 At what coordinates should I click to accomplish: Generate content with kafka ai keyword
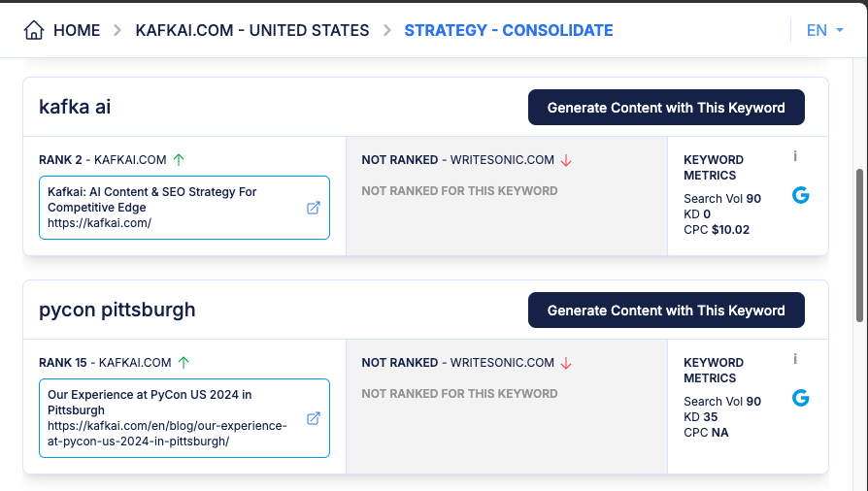(x=666, y=108)
